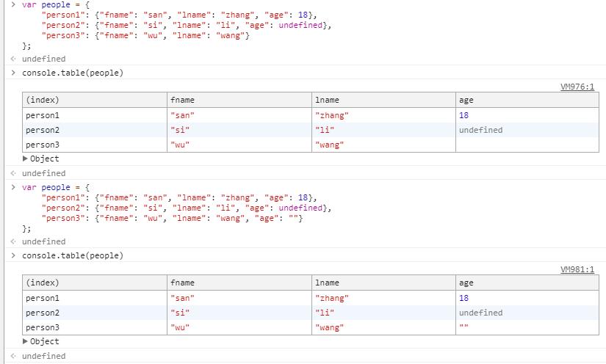This screenshot has width=606, height=364.
Task: Sort the VM981 table by lname header
Action: [383, 283]
